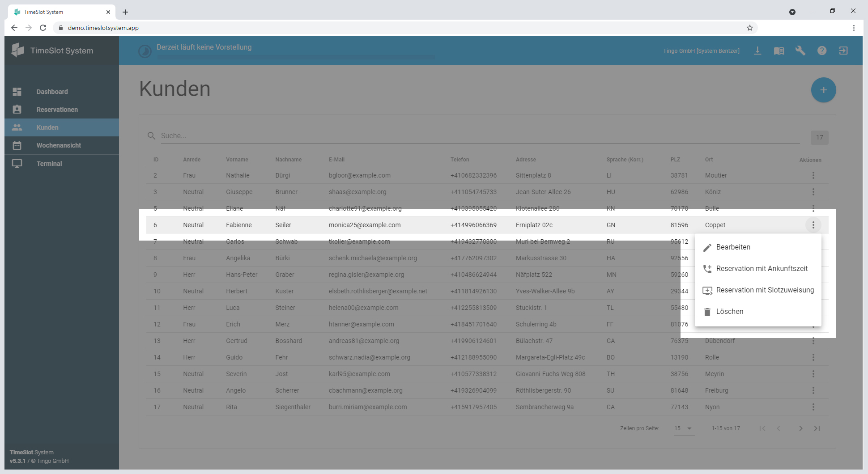Close the TimeSlot System browser tab
The height and width of the screenshot is (474, 868).
pyautogui.click(x=108, y=12)
